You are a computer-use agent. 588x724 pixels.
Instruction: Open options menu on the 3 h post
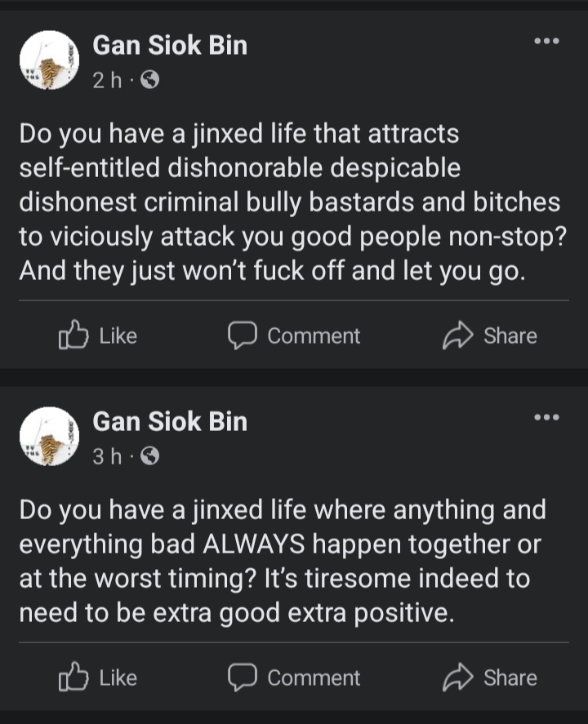546,417
